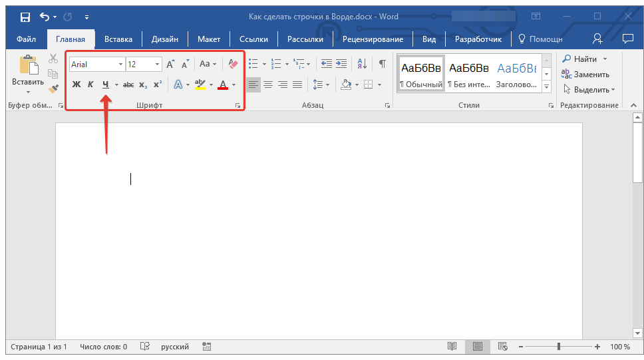Viewport: 644px width, 360px height.
Task: Increase font size with the larger A
Action: [170, 64]
